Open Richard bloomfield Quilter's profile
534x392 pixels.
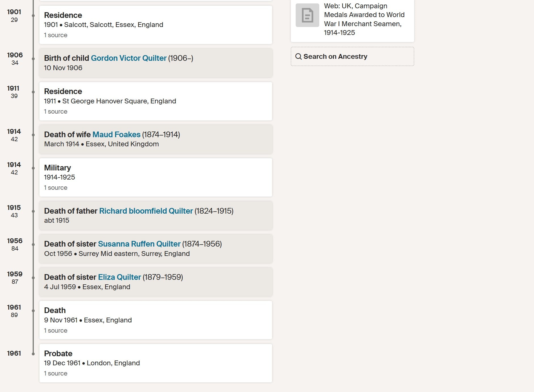pyautogui.click(x=146, y=211)
